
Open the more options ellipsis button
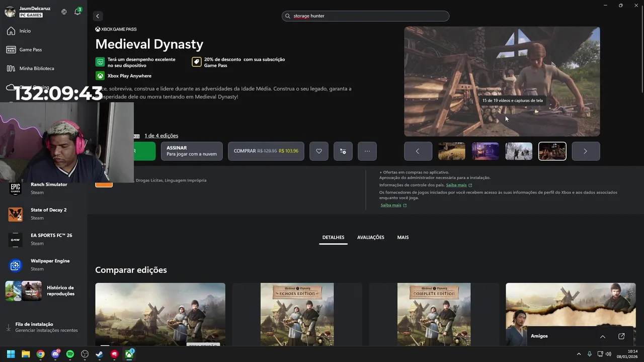(x=367, y=151)
